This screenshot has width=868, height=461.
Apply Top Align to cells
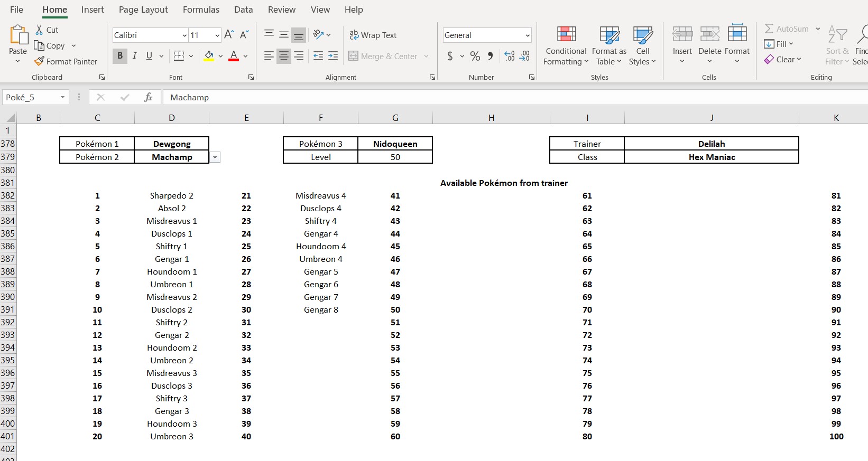[x=269, y=35]
